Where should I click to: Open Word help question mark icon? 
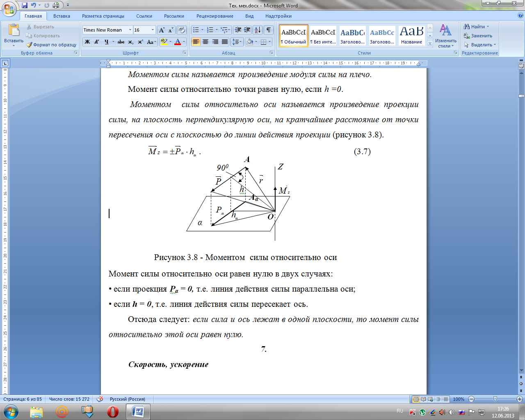click(520, 16)
